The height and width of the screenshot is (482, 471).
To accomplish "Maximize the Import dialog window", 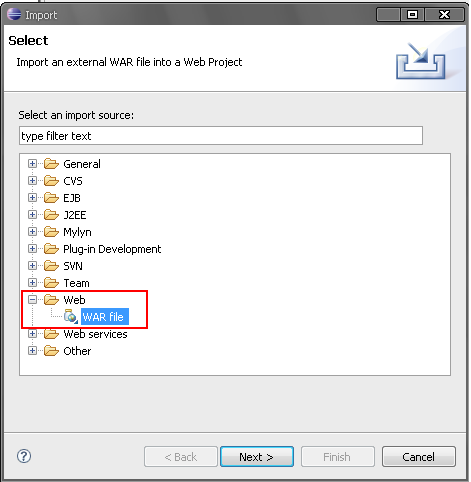I will pyautogui.click(x=412, y=15).
